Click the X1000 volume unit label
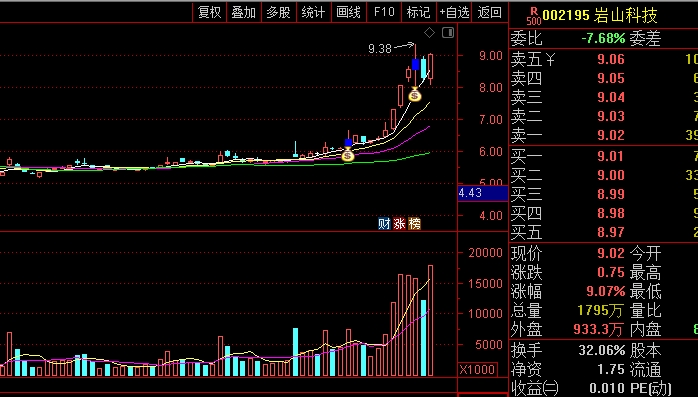Viewport: 698px width, 397px height. click(x=477, y=369)
